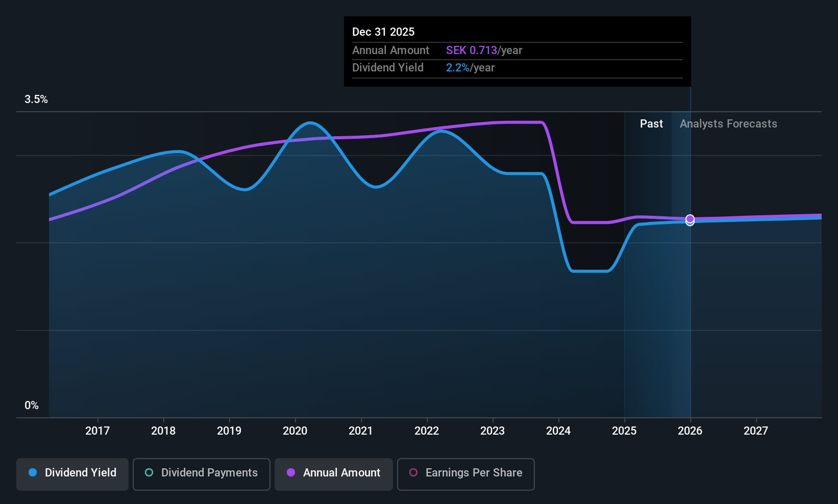Toggle the Annual Amount series
The width and height of the screenshot is (838, 504).
334,474
